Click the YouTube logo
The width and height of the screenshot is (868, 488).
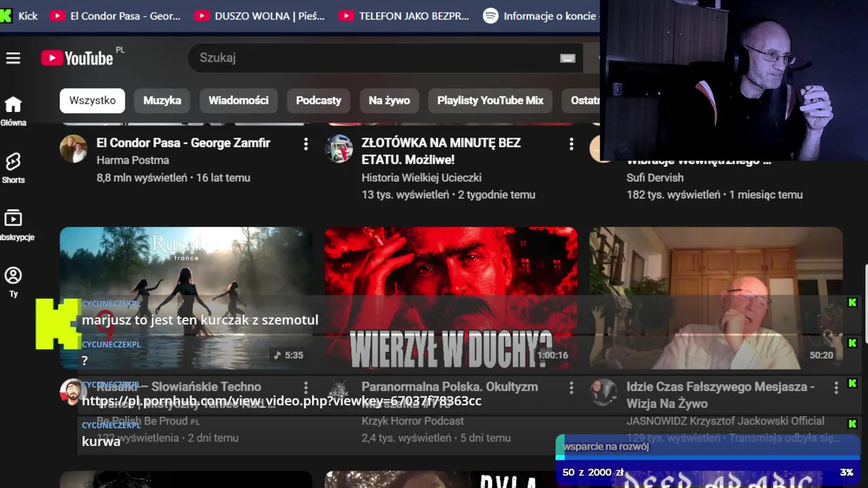[x=77, y=58]
